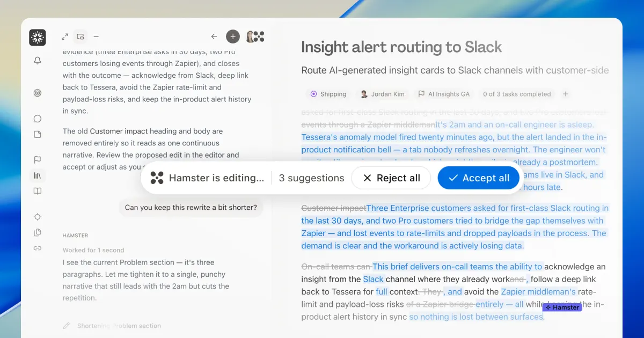Toggle the picture-in-picture panel layout icon

point(80,36)
